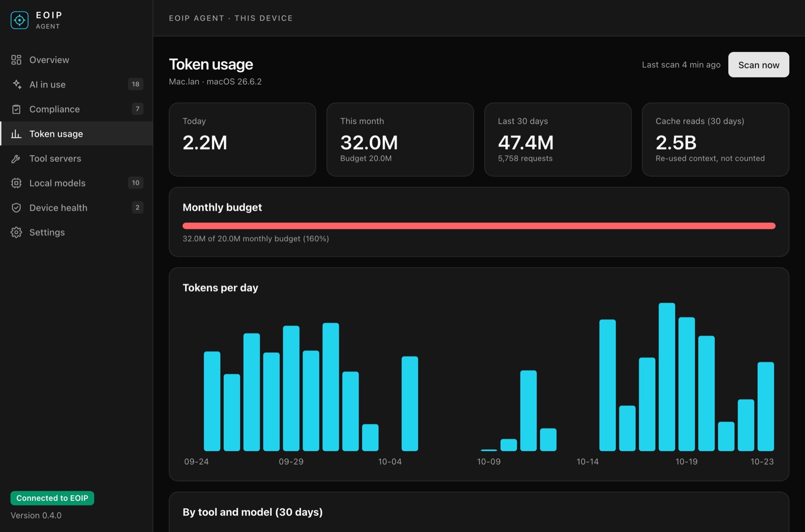The width and height of the screenshot is (805, 532).
Task: Click the Token usage bar-chart icon
Action: [x=16, y=134]
